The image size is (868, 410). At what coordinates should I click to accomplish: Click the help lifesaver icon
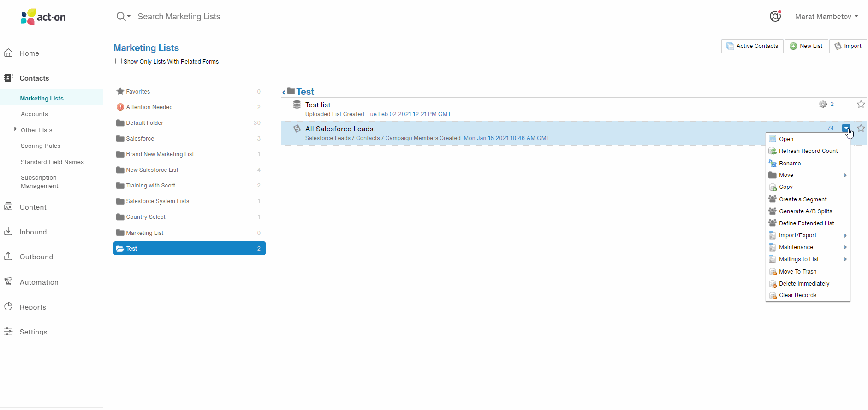pyautogui.click(x=775, y=16)
